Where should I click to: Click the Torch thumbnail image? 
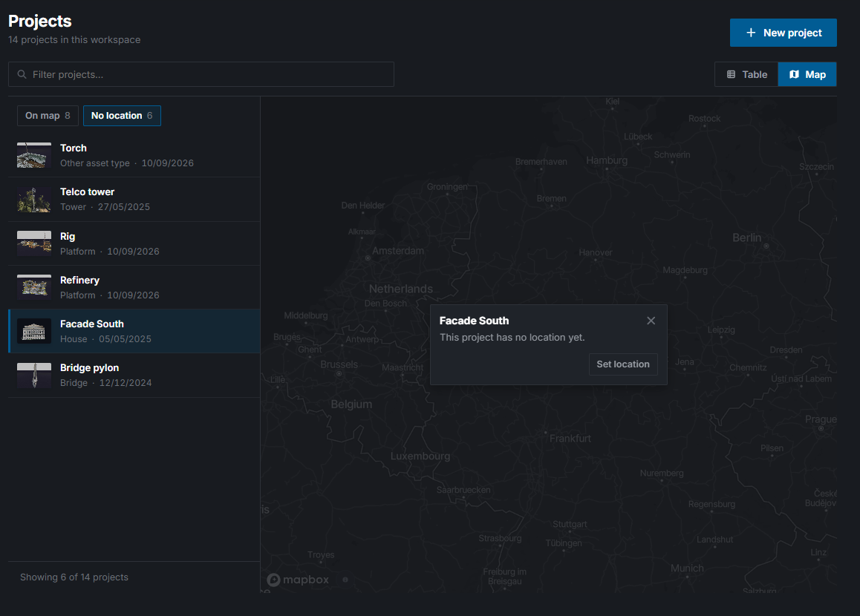34,156
